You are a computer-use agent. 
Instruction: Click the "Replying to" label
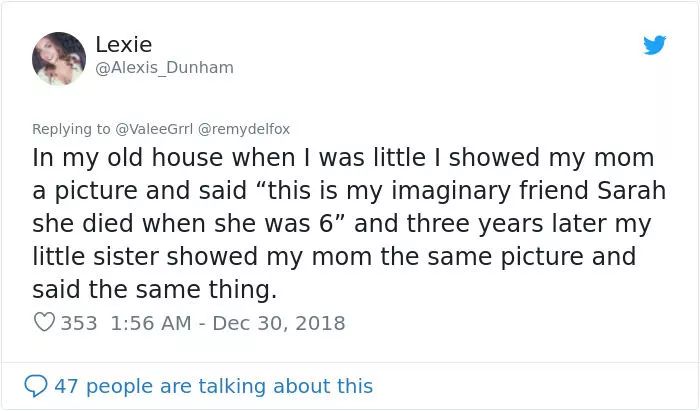pos(71,129)
